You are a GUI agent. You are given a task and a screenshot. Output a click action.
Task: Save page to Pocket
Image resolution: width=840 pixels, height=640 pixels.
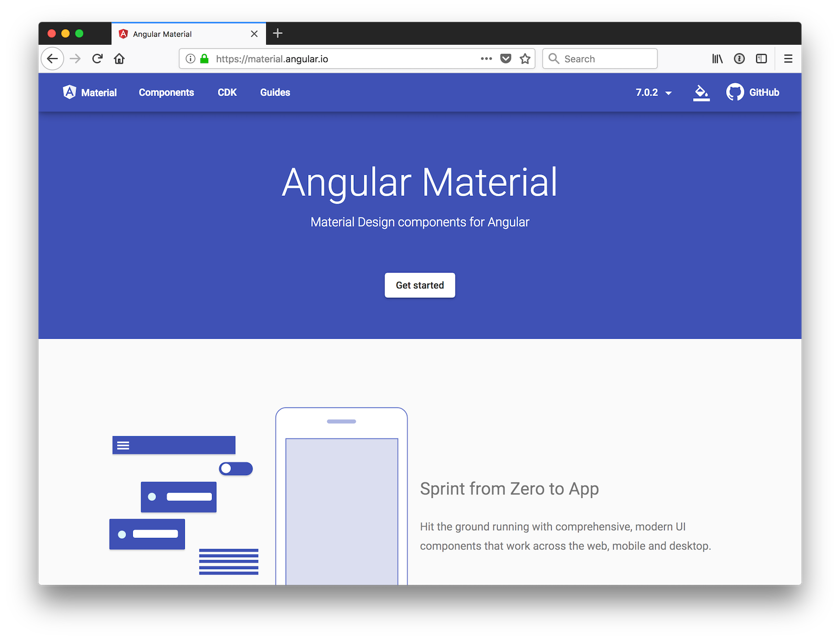tap(506, 59)
